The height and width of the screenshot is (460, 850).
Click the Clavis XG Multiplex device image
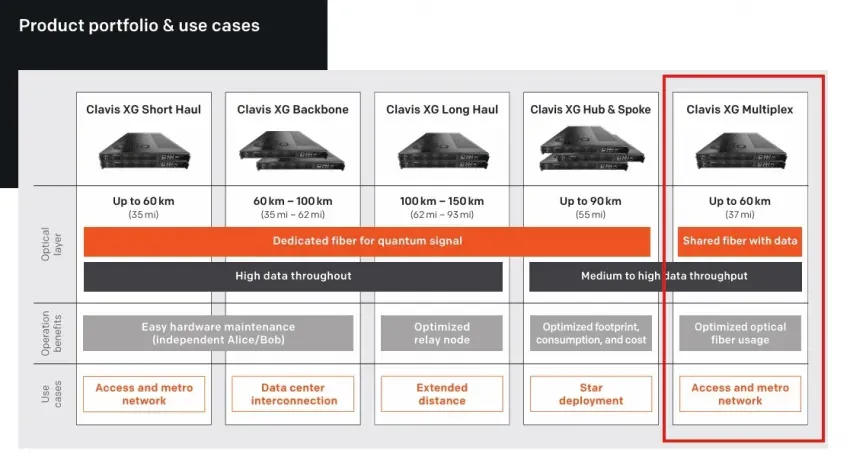pos(740,151)
